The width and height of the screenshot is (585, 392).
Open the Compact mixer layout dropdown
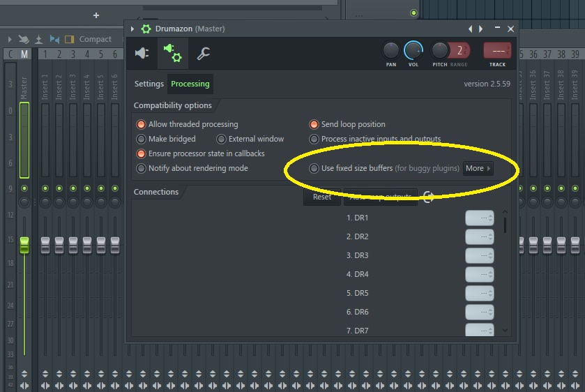click(x=95, y=39)
